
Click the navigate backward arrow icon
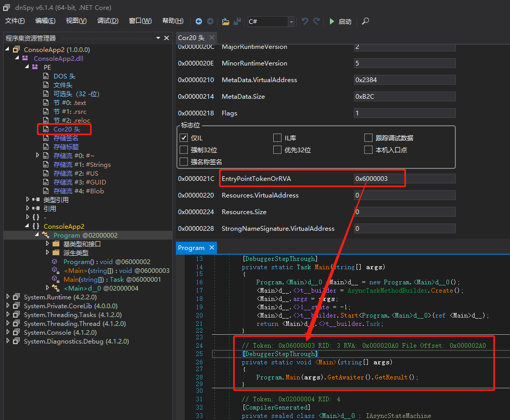coord(199,21)
